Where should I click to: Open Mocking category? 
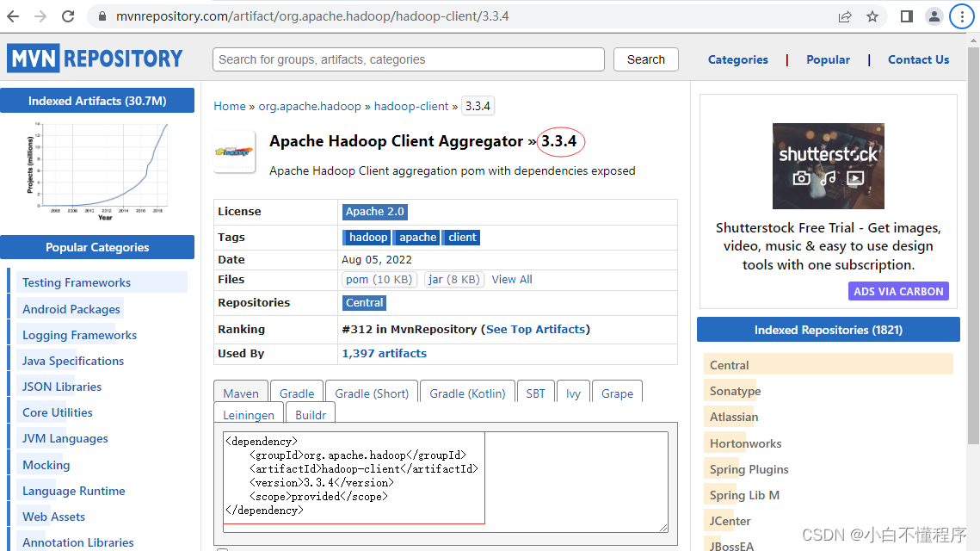(46, 465)
